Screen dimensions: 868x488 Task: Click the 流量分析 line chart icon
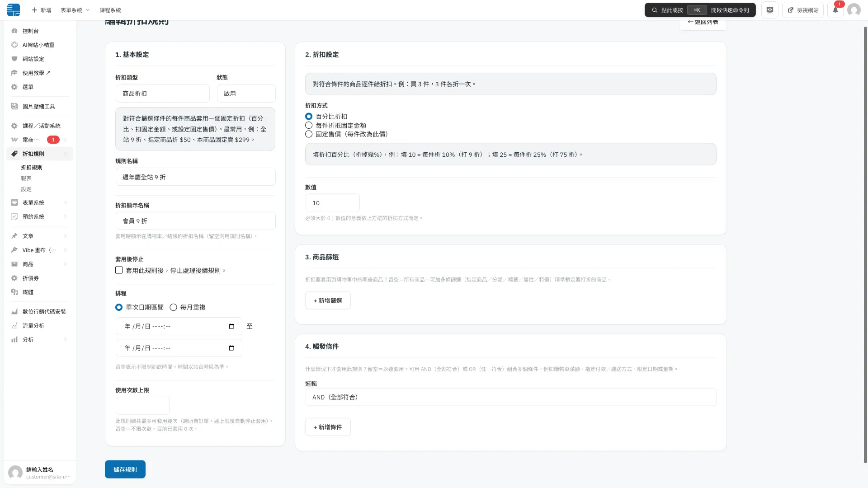pos(14,325)
